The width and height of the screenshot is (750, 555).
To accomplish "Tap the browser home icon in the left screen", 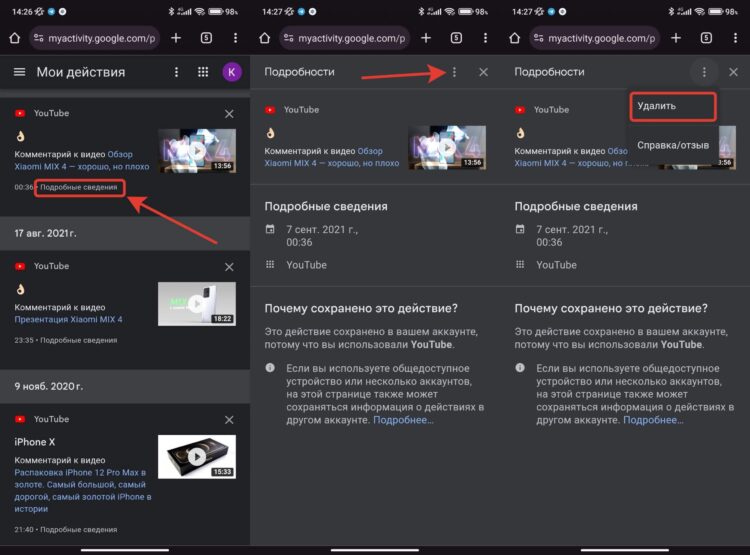I will 14,38.
